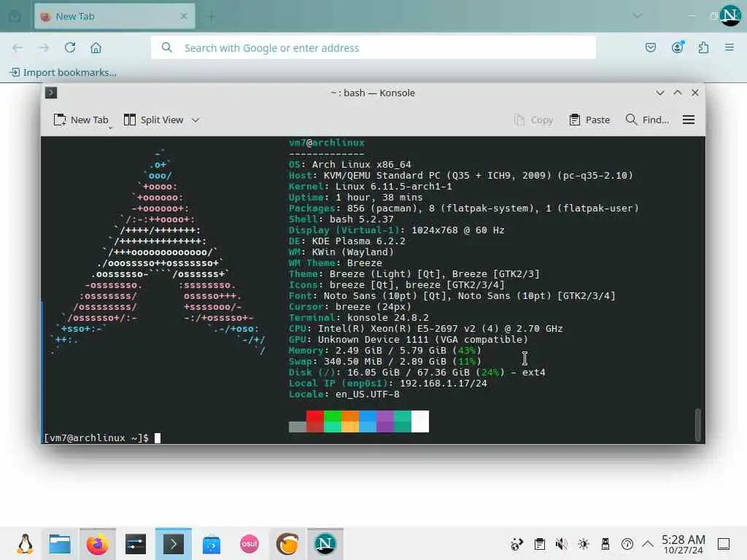This screenshot has width=747, height=560.
Task: Click the 'DE: KDE Plasma 6.2.2' line
Action: point(347,241)
